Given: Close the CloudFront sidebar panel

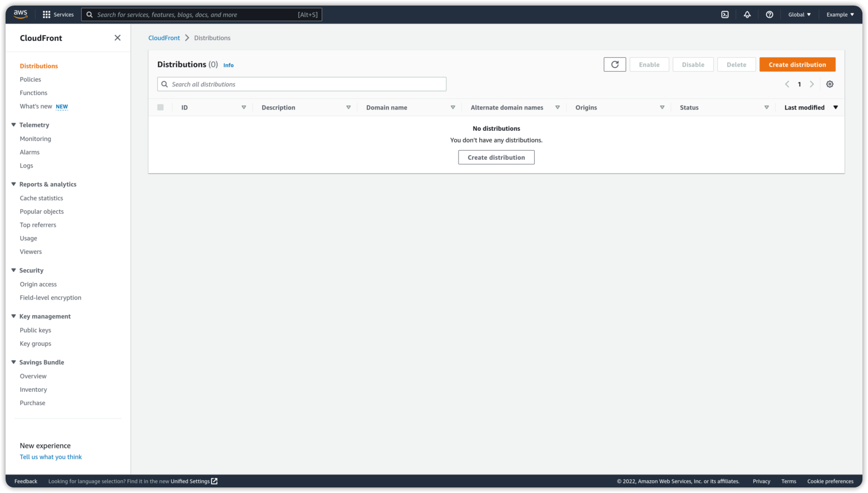Looking at the screenshot, I should click(x=117, y=38).
